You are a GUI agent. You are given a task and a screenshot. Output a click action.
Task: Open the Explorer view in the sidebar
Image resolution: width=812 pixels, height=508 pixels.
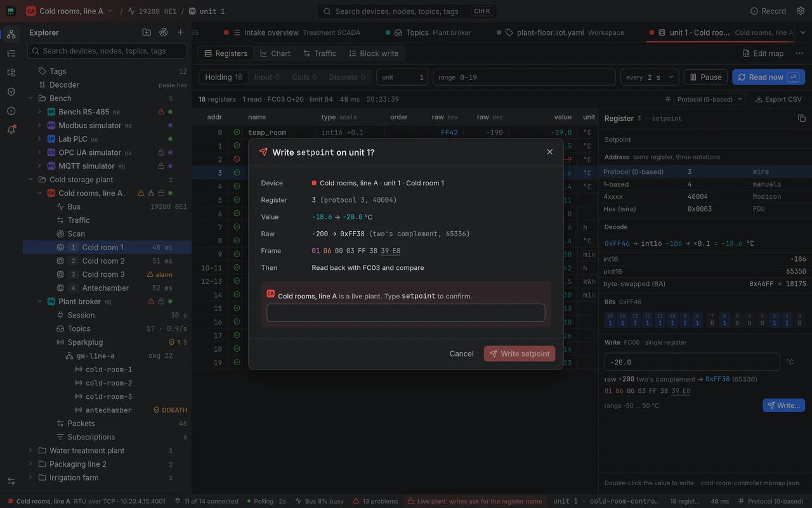point(11,34)
